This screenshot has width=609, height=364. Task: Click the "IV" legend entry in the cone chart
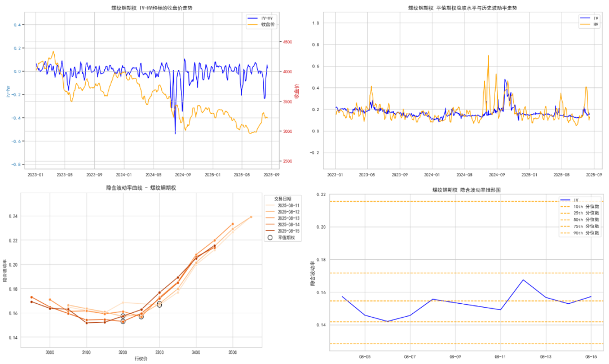coord(570,200)
